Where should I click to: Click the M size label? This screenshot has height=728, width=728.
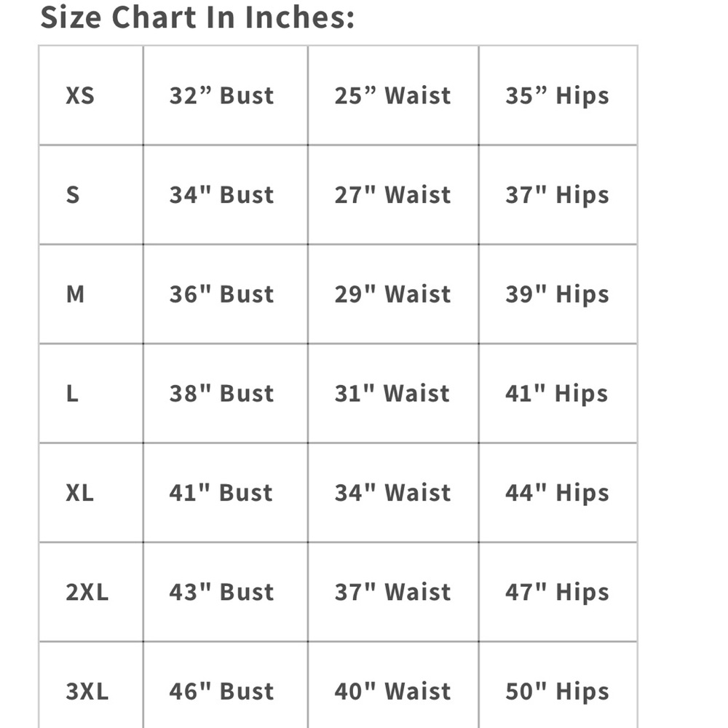[75, 294]
